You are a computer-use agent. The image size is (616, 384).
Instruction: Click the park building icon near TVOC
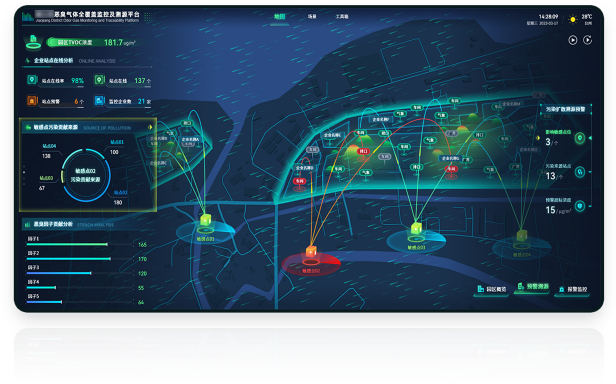pos(33,42)
